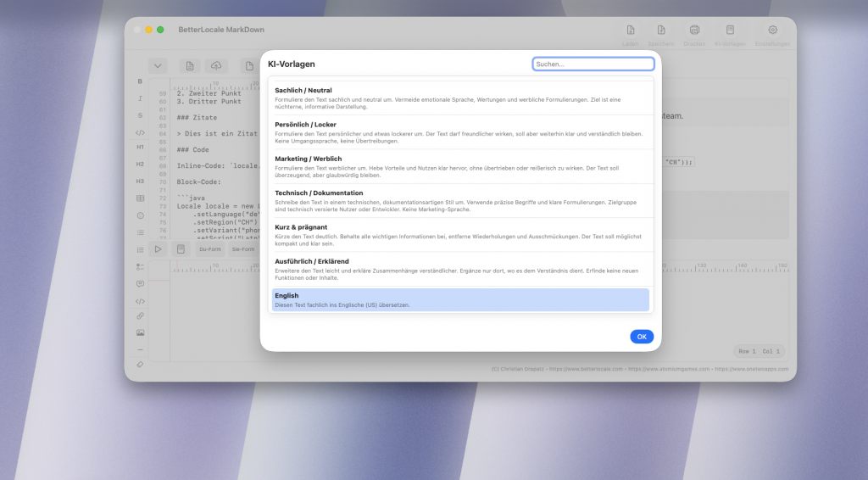The width and height of the screenshot is (868, 480).
Task: Click the KI-Vorlagen toolbar icon
Action: [x=729, y=31]
